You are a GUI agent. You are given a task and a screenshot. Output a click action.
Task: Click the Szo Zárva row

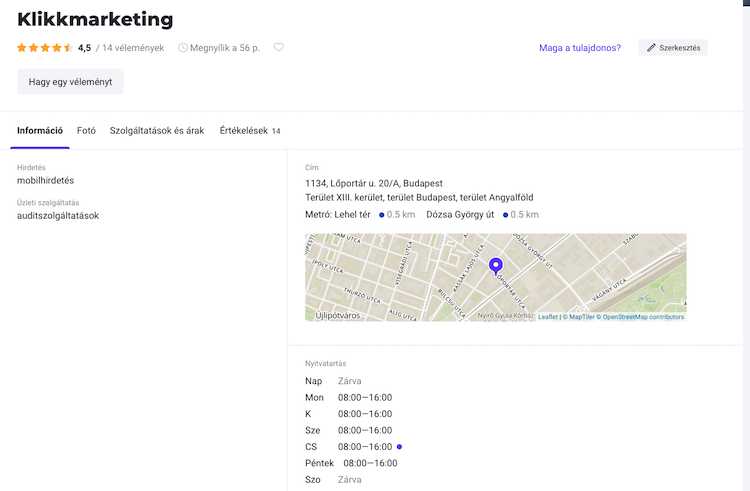333,480
